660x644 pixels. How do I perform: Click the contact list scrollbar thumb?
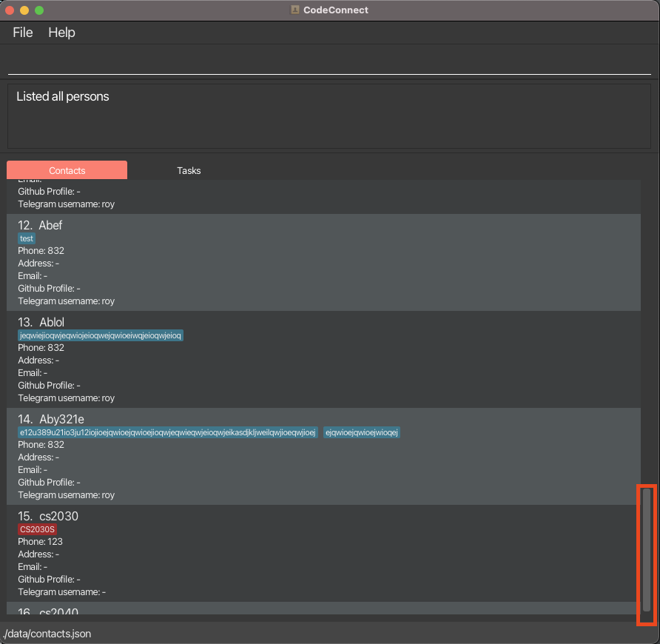pos(647,549)
